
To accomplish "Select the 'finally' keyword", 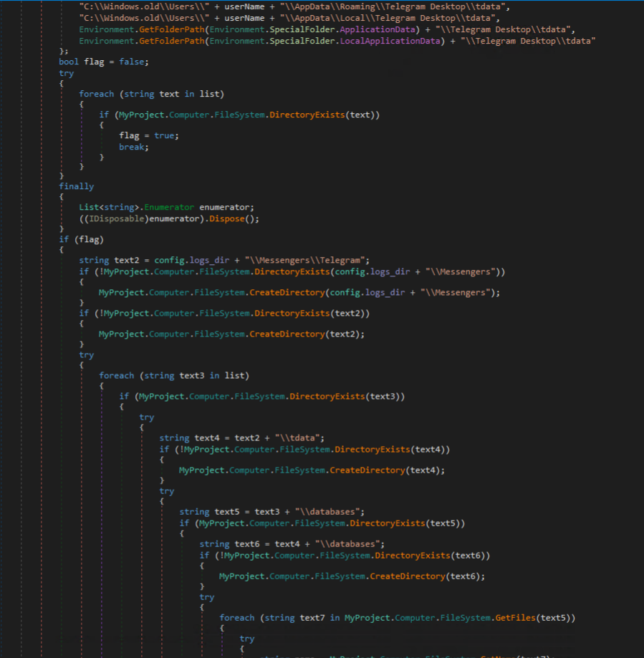I will [77, 186].
